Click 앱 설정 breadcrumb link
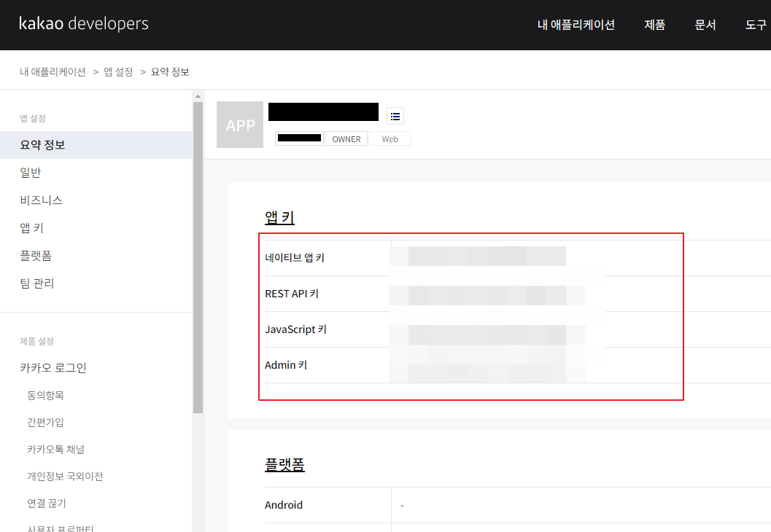Viewport: 771px width, 532px height. coord(118,71)
